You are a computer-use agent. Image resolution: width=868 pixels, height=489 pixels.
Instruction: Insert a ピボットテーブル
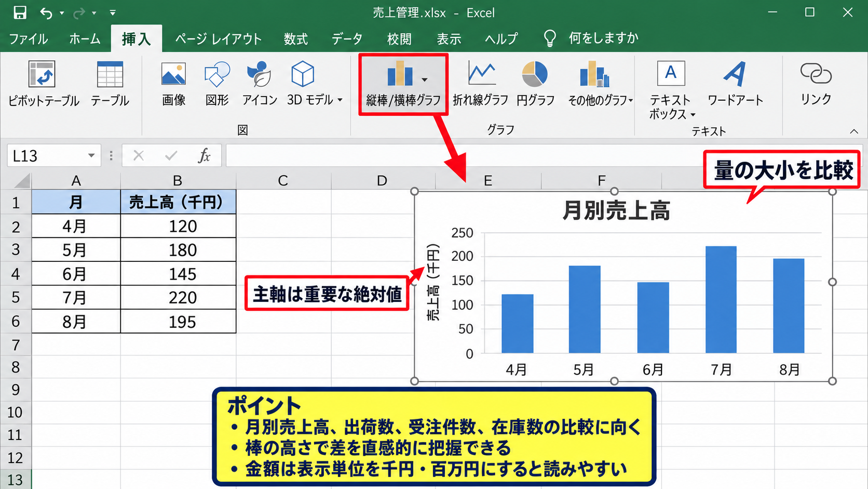(x=44, y=84)
